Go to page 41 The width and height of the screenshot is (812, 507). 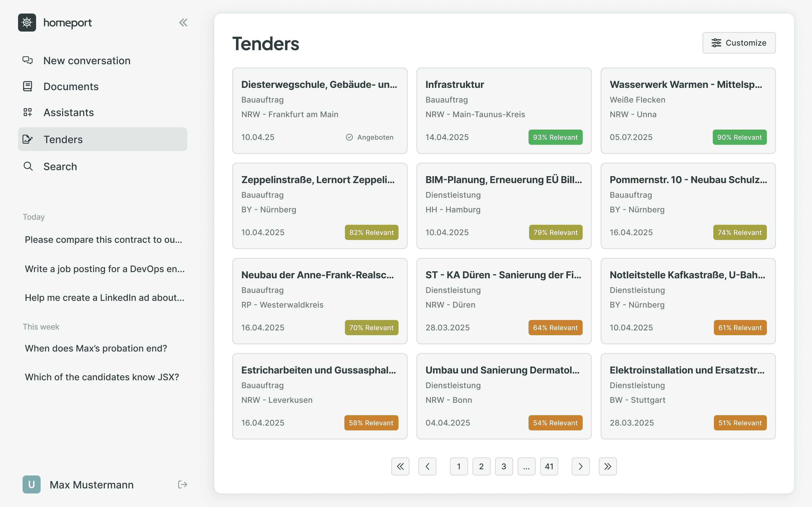click(549, 466)
